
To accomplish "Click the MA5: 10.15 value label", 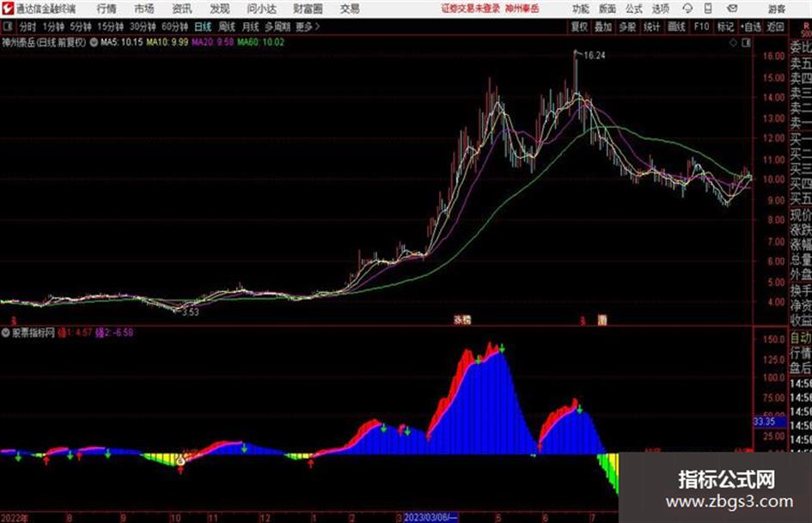I will [x=121, y=42].
